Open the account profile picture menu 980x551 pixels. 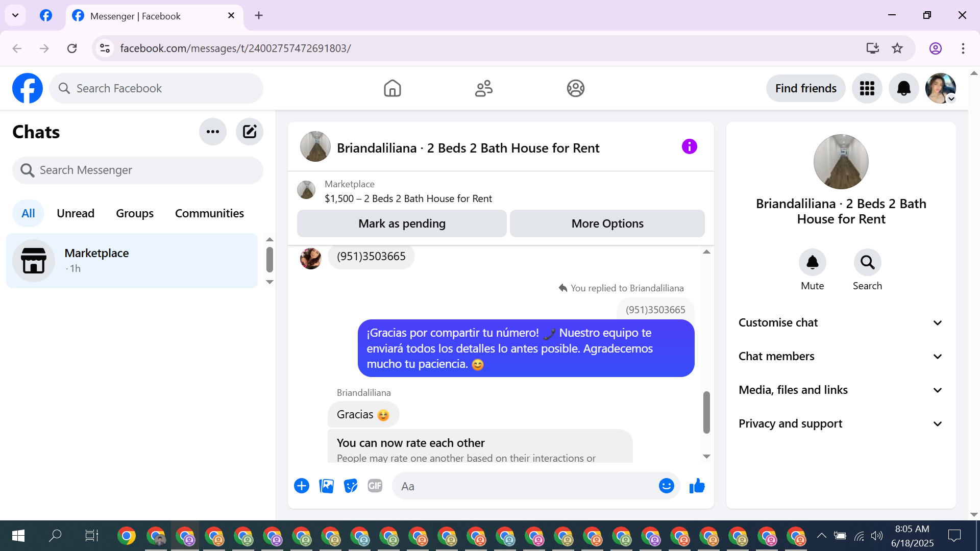(x=941, y=88)
